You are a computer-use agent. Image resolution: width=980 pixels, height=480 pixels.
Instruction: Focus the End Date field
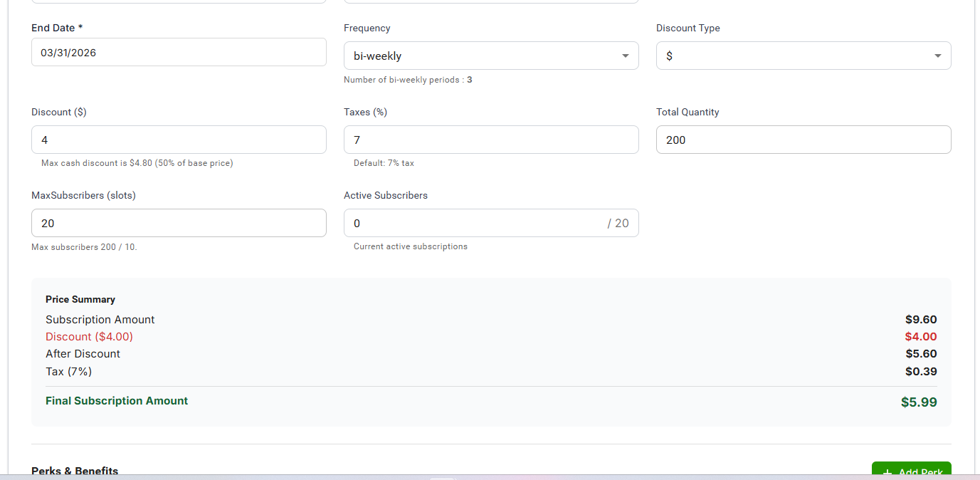pyautogui.click(x=179, y=53)
